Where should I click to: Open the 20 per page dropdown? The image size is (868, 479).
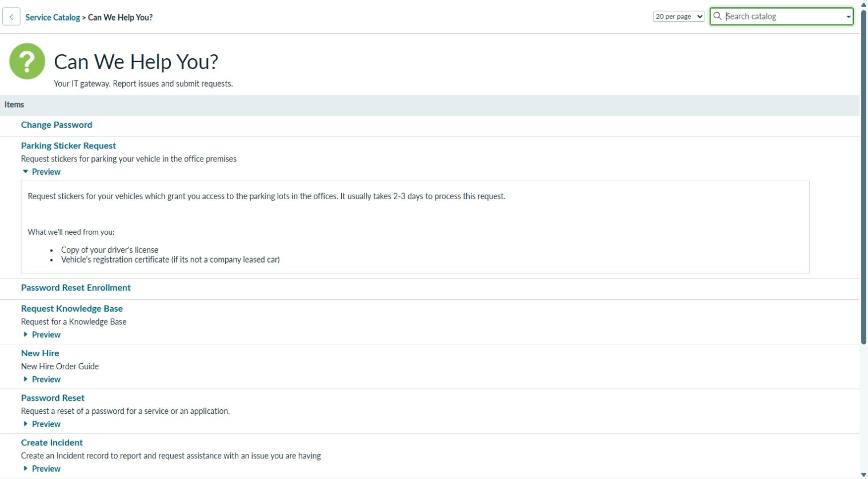pos(679,17)
